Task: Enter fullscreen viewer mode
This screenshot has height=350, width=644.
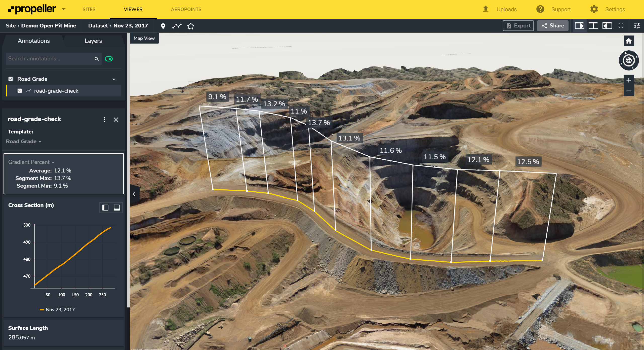Action: [621, 26]
